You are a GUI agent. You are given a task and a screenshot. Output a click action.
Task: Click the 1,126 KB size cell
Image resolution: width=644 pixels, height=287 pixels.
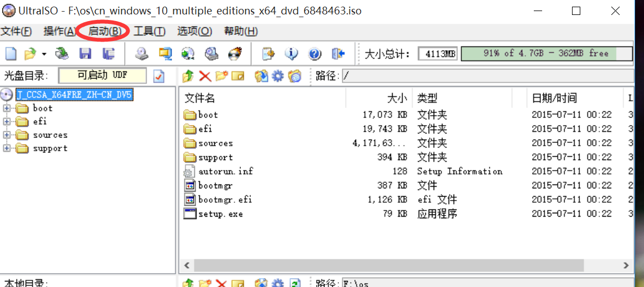[x=387, y=200]
